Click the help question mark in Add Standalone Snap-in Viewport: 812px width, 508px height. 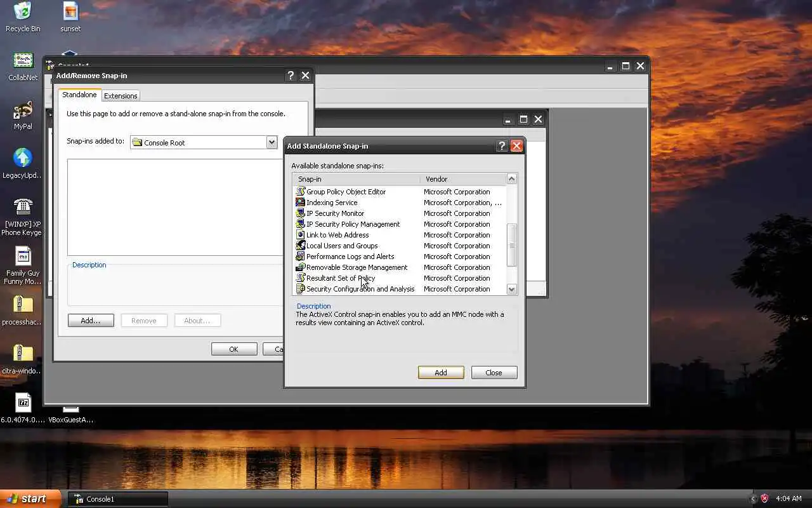pyautogui.click(x=502, y=146)
